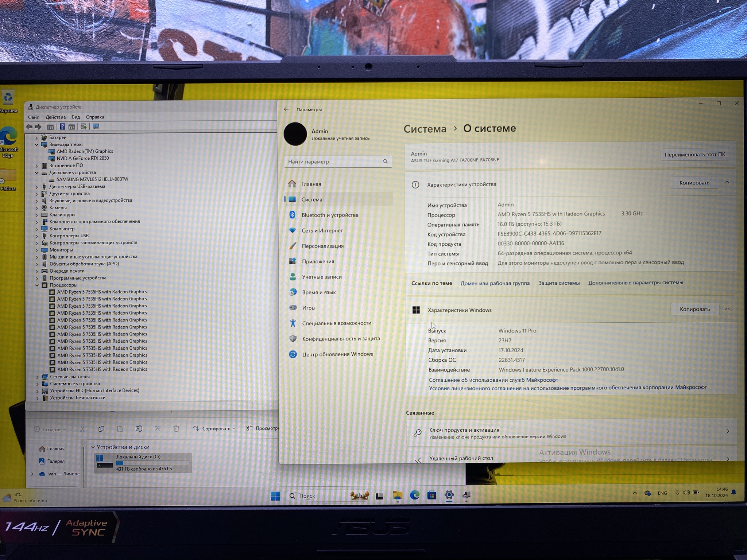Screen dimensions: 747x560
Task: Click Update driver toolbar icon
Action: coord(84,127)
